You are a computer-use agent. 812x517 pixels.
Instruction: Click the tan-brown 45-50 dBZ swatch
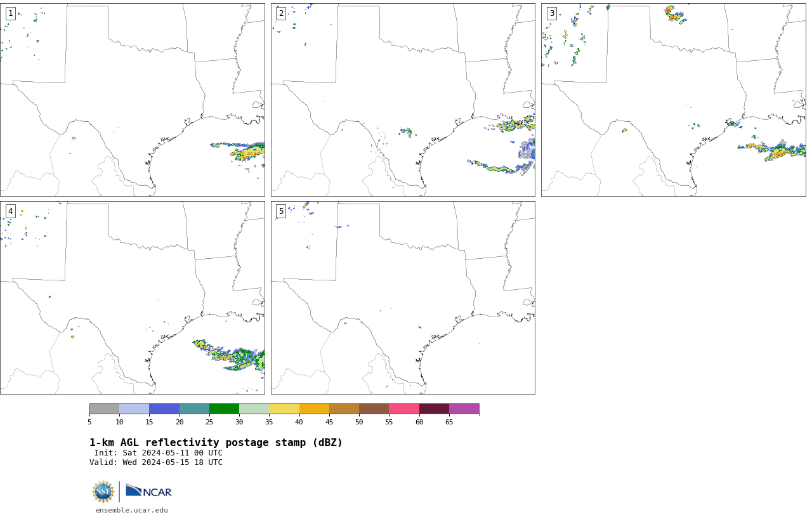click(x=344, y=409)
